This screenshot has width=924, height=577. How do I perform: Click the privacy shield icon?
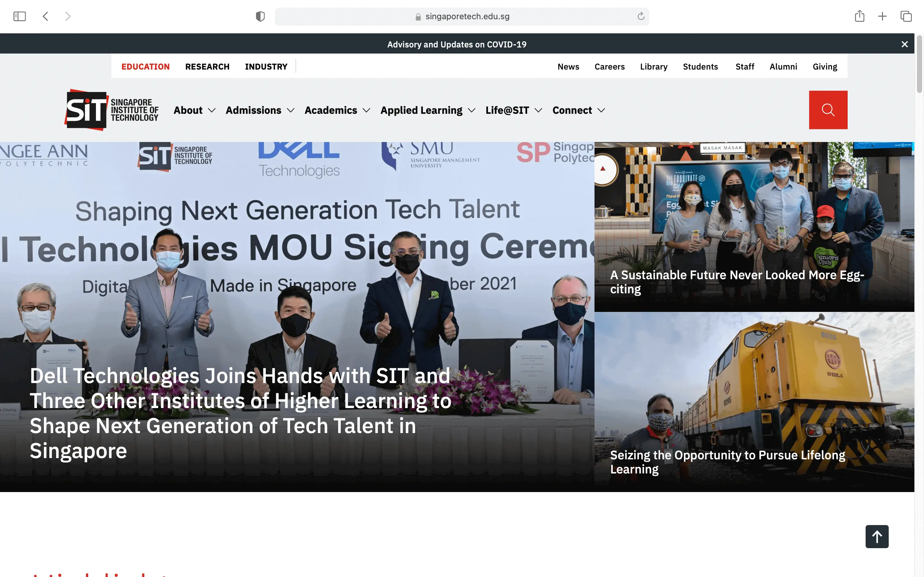260,16
